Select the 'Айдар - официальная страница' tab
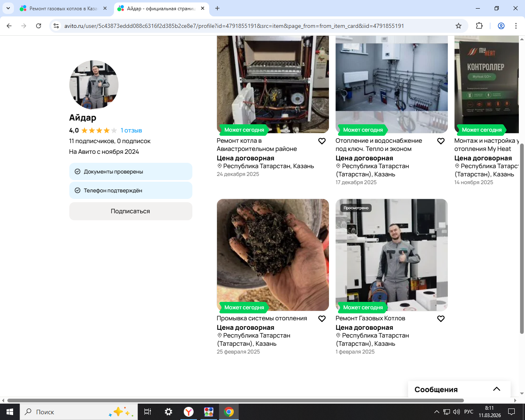The height and width of the screenshot is (420, 525). pyautogui.click(x=161, y=8)
